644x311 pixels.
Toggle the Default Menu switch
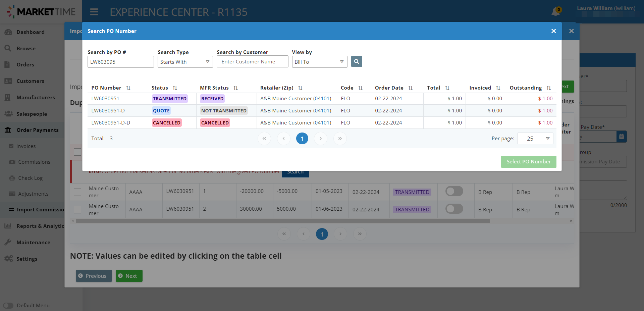pos(8,305)
